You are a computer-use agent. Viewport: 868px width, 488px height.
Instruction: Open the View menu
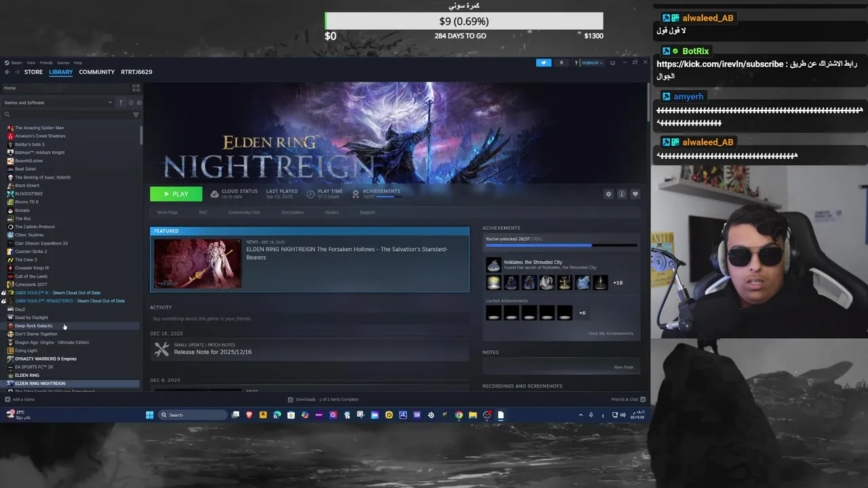tap(31, 62)
